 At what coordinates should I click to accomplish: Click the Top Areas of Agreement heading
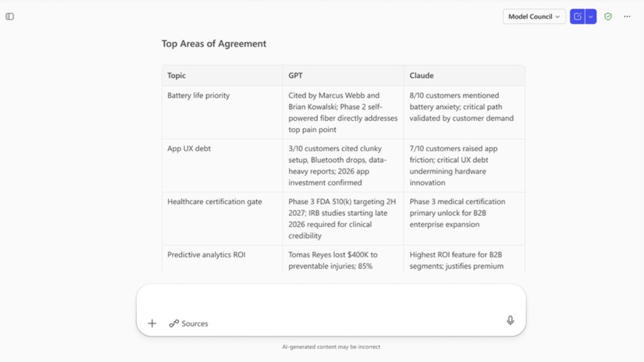coord(213,43)
